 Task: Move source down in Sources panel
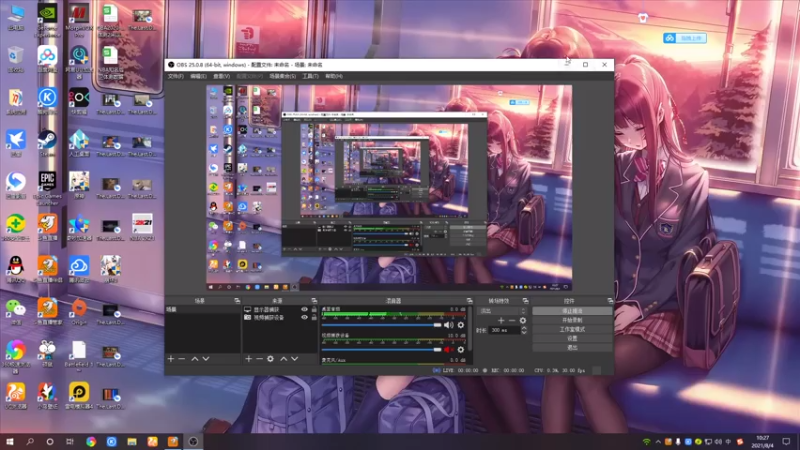[x=295, y=359]
